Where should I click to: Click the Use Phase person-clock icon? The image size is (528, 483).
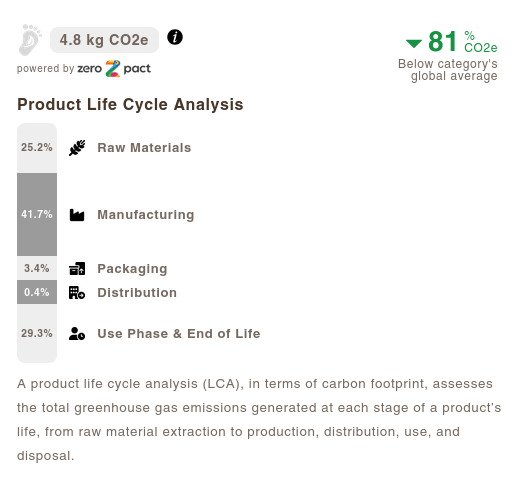(77, 333)
